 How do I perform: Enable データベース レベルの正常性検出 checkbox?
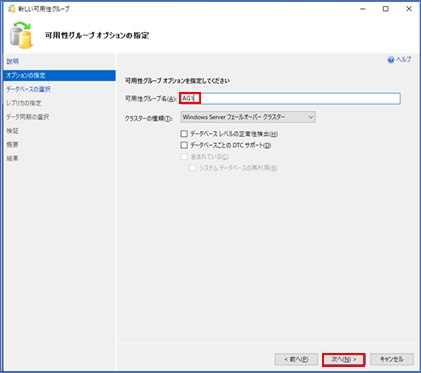coord(184,134)
